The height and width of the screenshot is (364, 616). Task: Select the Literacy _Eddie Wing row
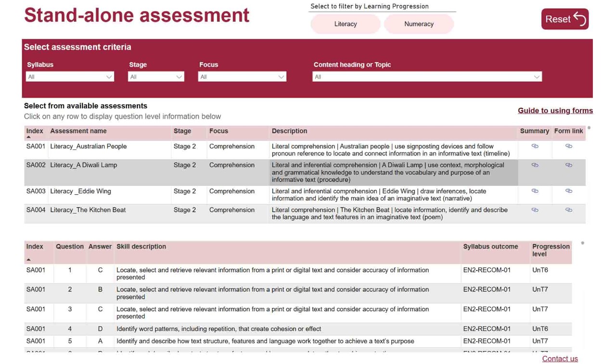pyautogui.click(x=305, y=195)
